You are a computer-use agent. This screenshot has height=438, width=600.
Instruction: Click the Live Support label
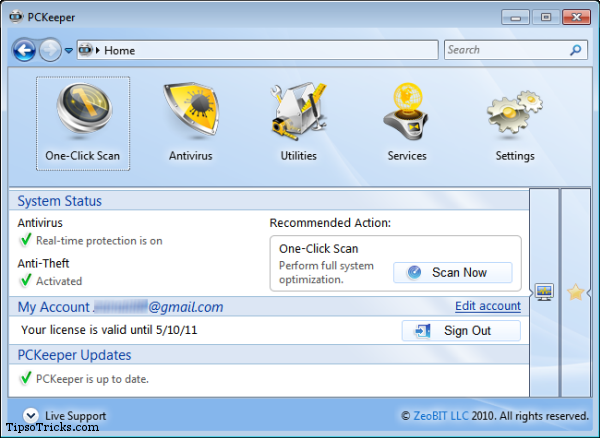(75, 416)
